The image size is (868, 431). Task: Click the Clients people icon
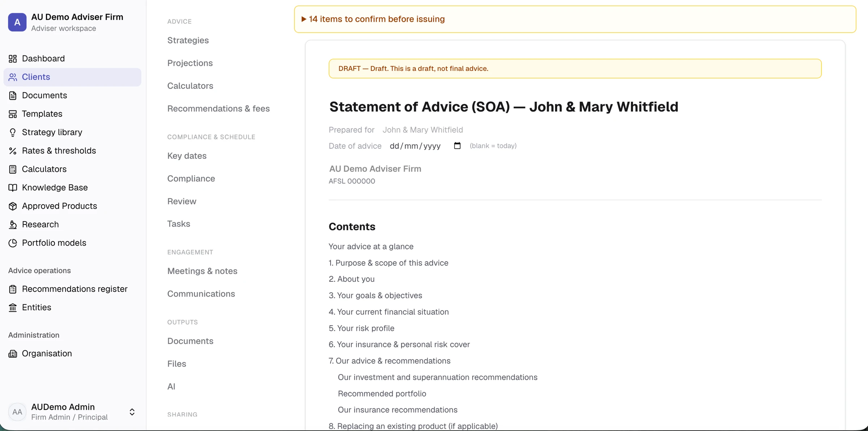13,77
